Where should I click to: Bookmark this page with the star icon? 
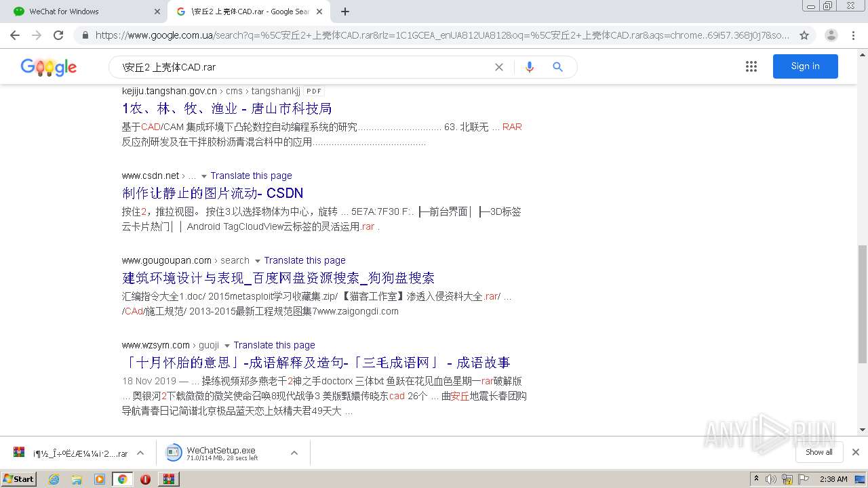[x=804, y=35]
